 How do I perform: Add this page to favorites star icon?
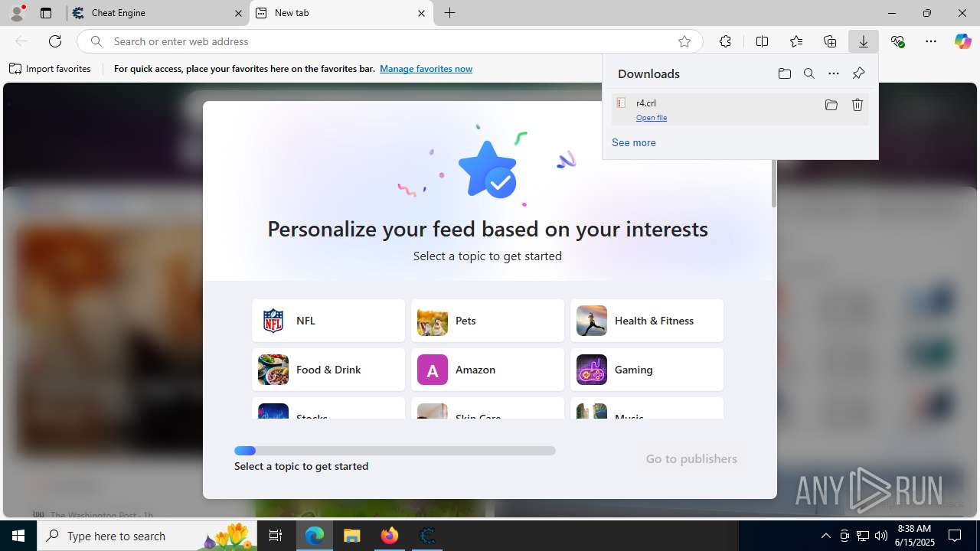pyautogui.click(x=684, y=41)
